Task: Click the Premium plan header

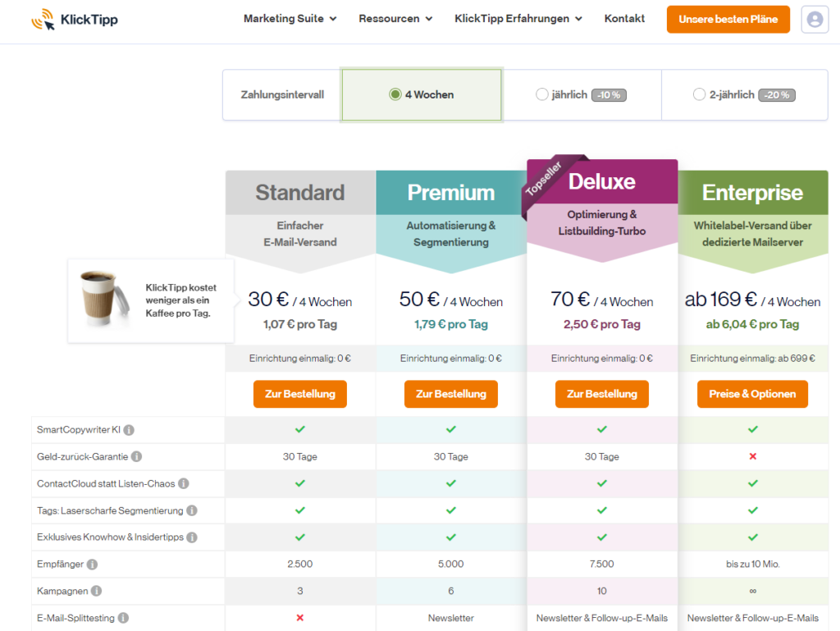Action: [451, 193]
